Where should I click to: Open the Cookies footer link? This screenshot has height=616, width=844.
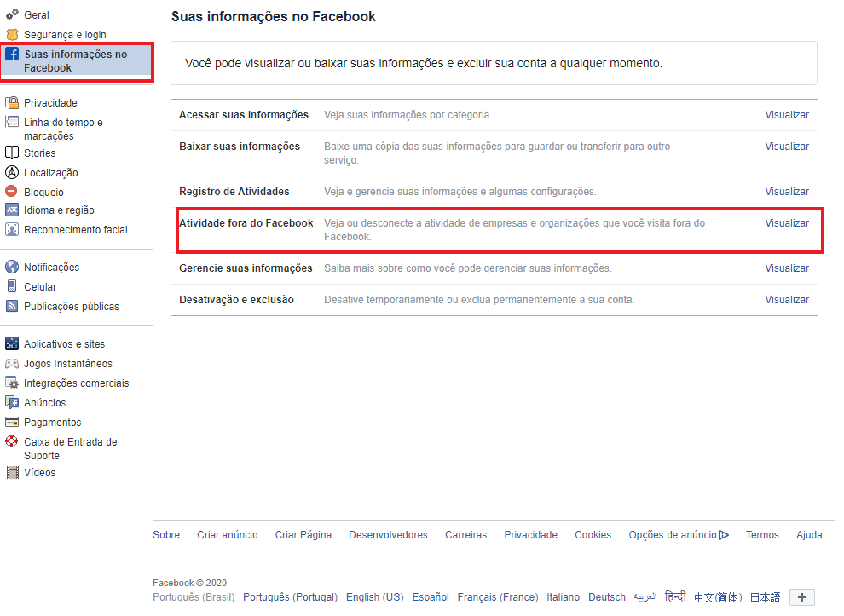point(593,535)
